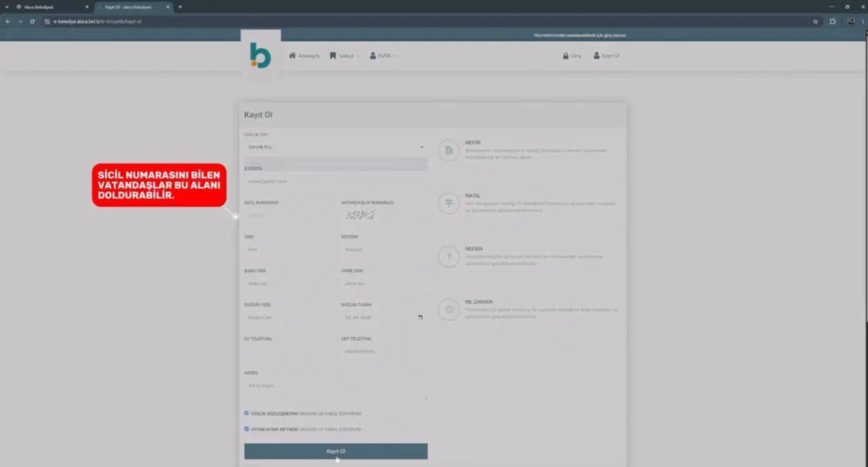Click the Cep Telefonu field
Viewport: 868px width, 467px height.
click(384, 351)
